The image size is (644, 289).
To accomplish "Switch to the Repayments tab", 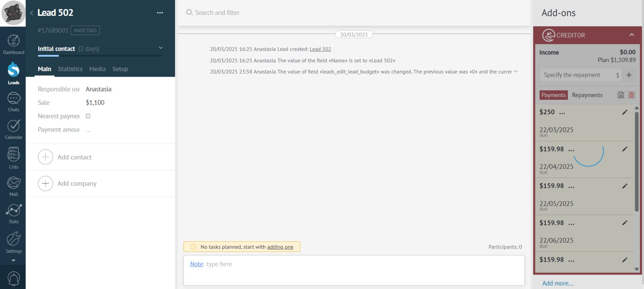I will [587, 95].
